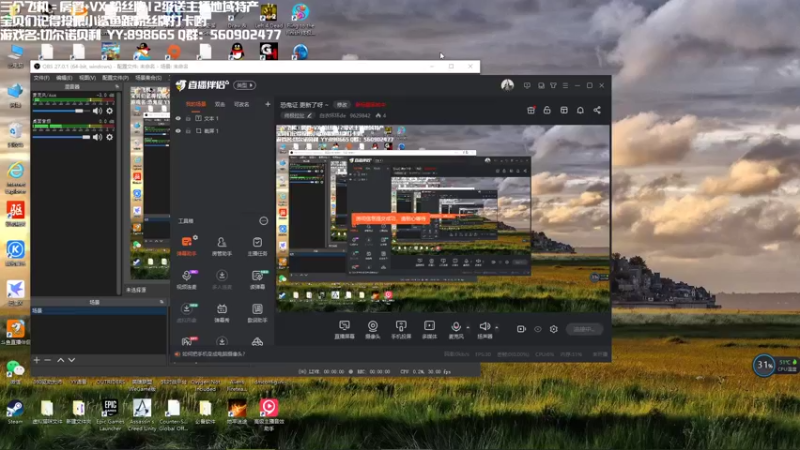Open the hamburger menu in the title bar
Image resolution: width=800 pixels, height=450 pixels.
[x=565, y=86]
